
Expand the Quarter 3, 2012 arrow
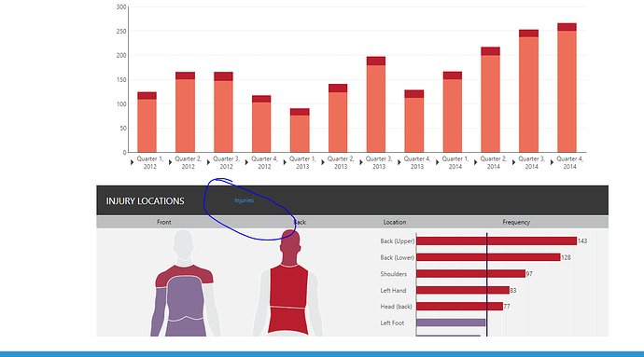[208, 162]
